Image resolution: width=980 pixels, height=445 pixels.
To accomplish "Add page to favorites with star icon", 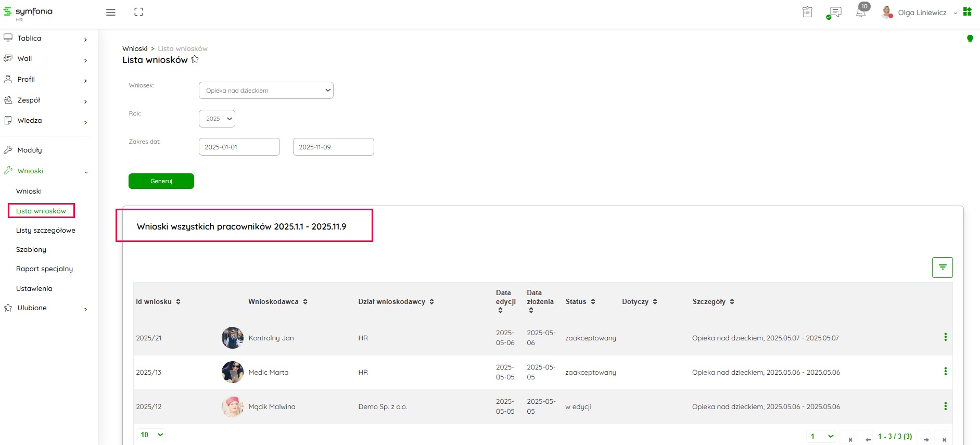I will (195, 59).
